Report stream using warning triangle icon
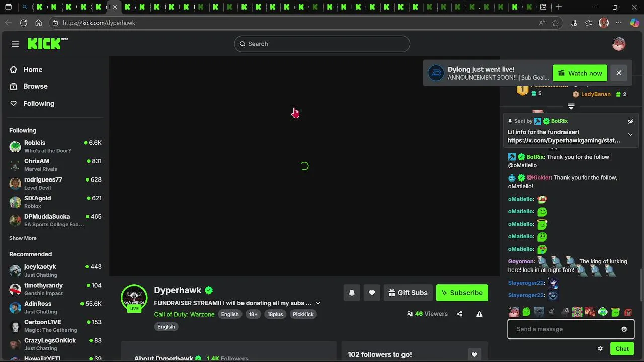Viewport: 644px width, 362px height. click(479, 314)
